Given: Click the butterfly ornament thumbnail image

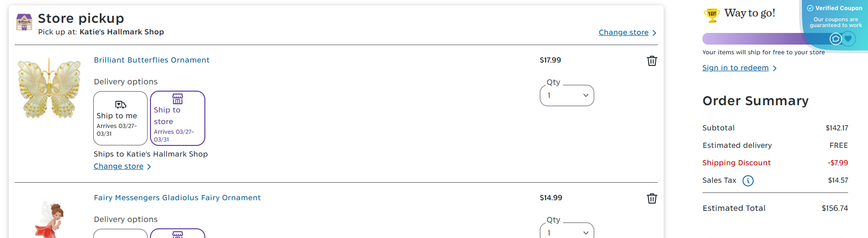Looking at the screenshot, I should click(49, 88).
